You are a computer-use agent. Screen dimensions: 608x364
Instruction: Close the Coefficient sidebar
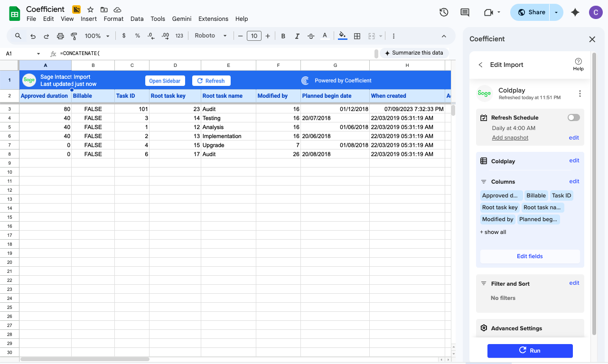[x=592, y=39]
